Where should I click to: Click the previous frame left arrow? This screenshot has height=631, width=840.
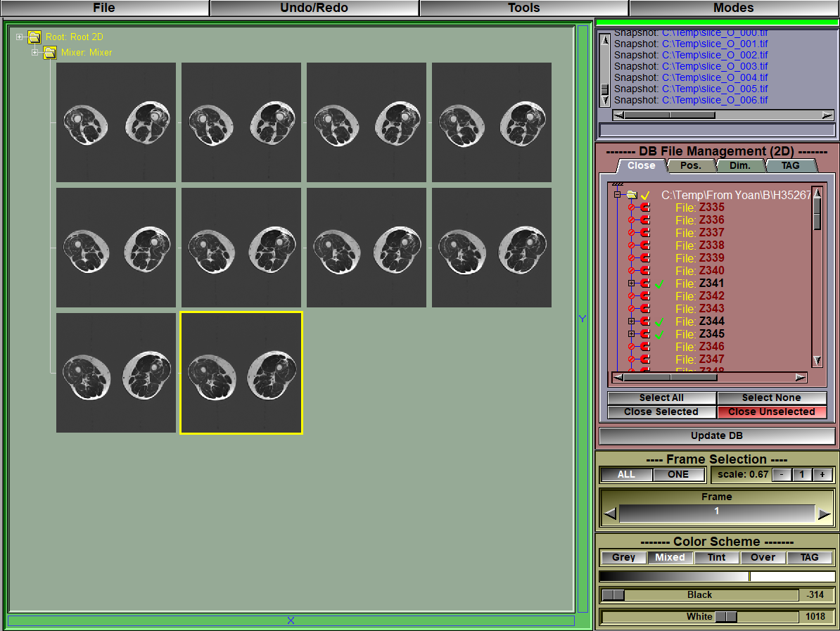click(x=610, y=514)
